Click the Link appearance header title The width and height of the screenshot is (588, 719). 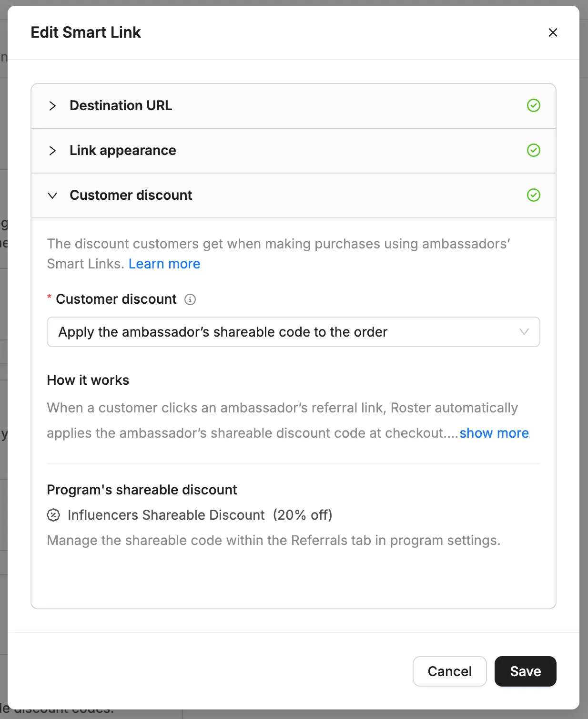point(123,150)
